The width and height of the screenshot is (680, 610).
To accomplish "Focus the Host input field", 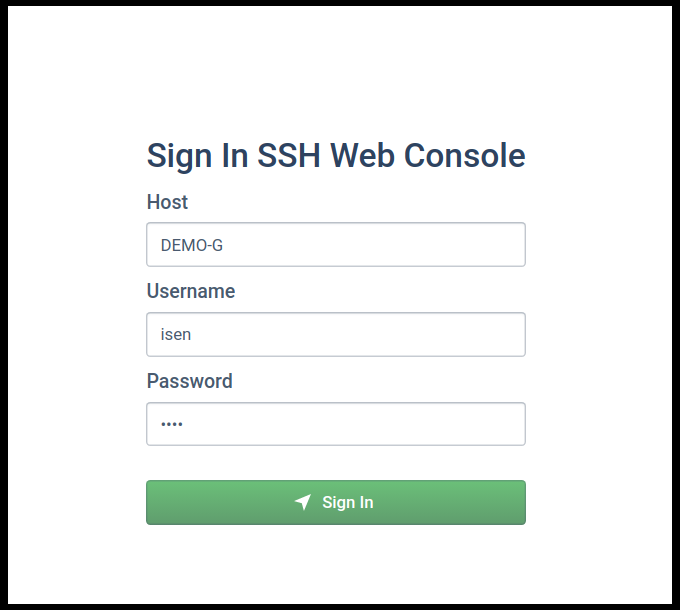I will [x=335, y=245].
